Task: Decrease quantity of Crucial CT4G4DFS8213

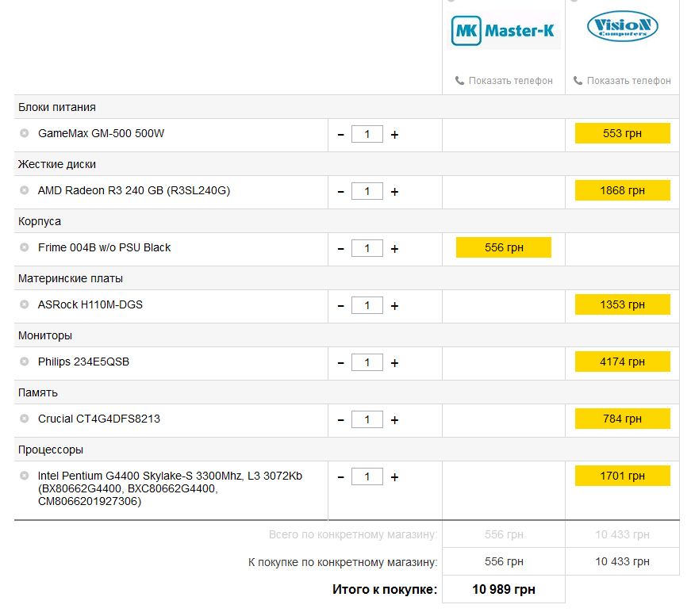Action: click(340, 420)
